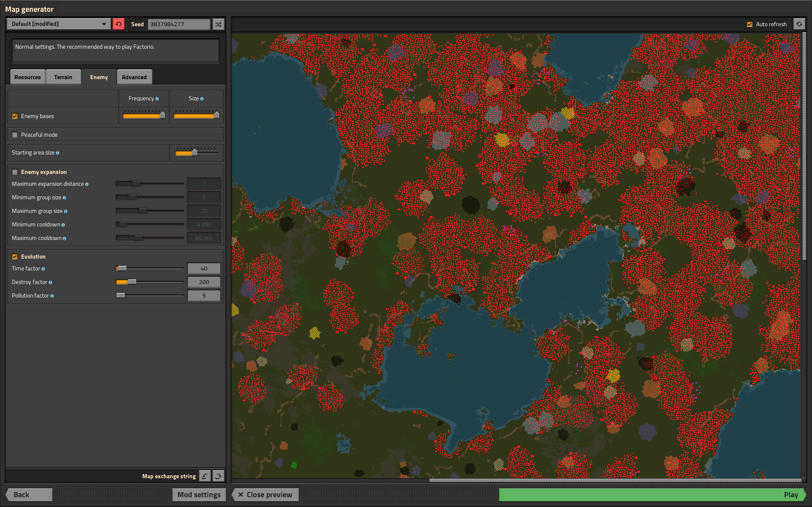Enable Peaceful mode
812x507 pixels.
pos(15,135)
